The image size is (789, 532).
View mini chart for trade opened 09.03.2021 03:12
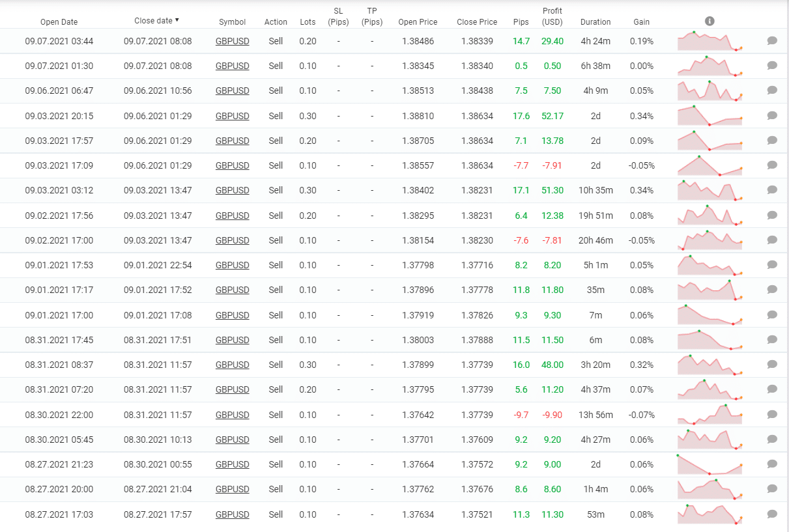(710, 190)
